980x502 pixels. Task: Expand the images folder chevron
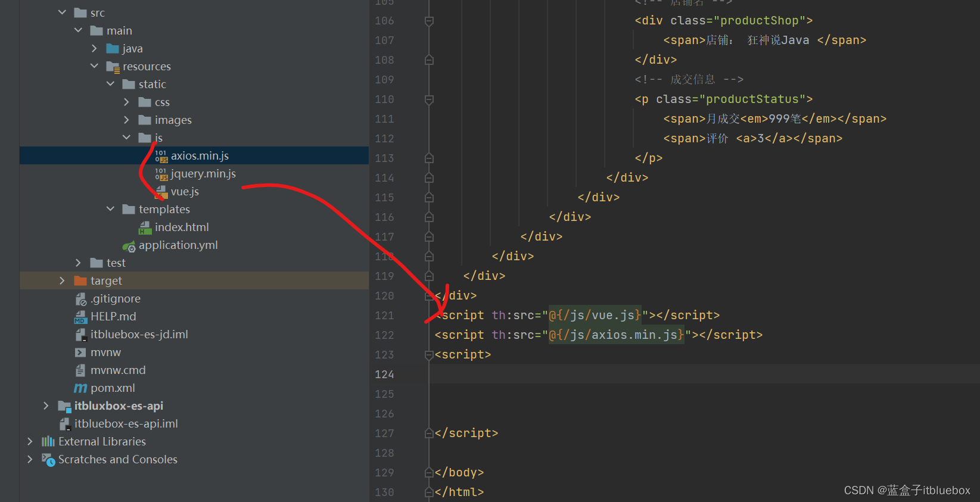[x=126, y=120]
